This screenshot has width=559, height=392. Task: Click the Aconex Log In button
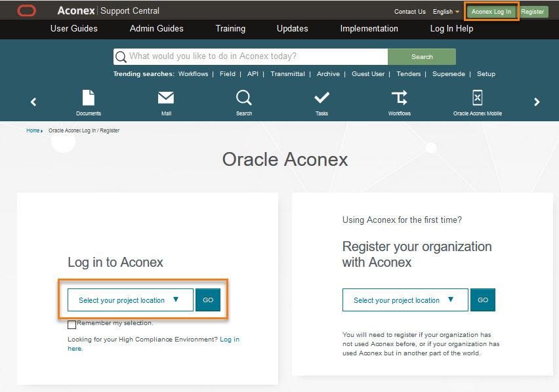(x=491, y=12)
